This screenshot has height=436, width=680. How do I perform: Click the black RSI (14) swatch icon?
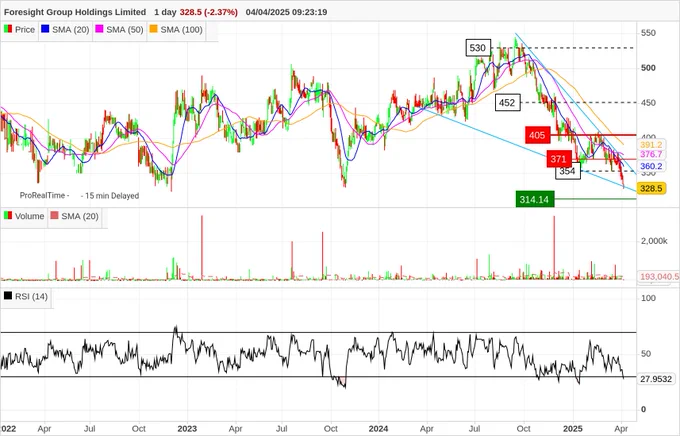pyautogui.click(x=8, y=295)
